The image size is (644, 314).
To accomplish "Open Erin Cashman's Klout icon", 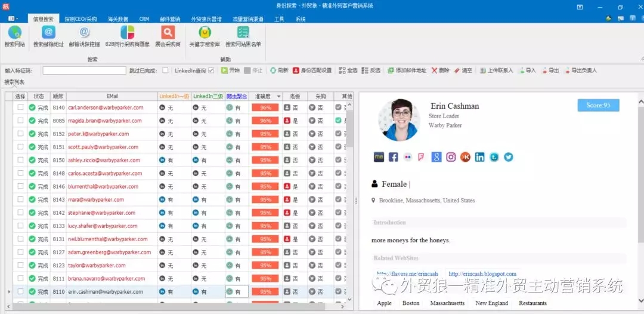I will [465, 157].
